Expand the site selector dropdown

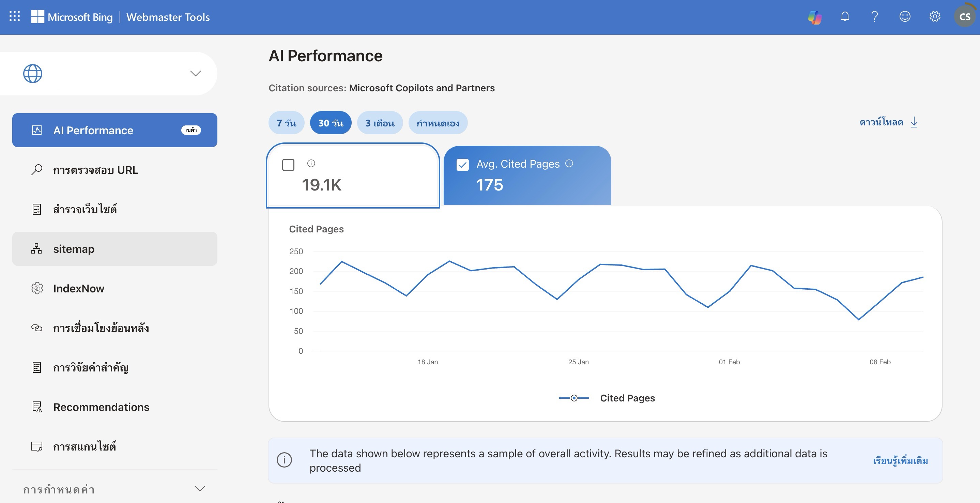click(195, 73)
